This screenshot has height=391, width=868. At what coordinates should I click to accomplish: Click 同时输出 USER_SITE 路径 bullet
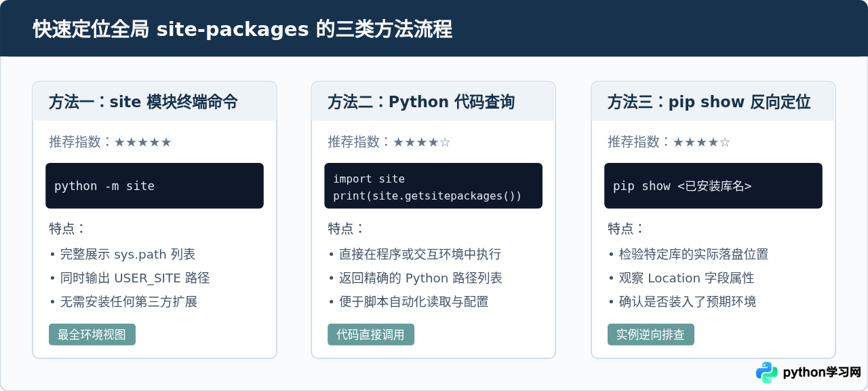(130, 278)
